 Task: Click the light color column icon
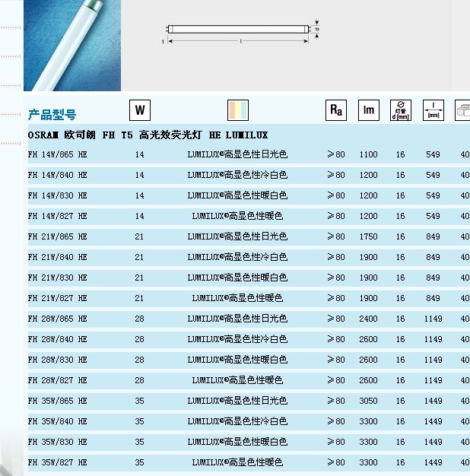click(237, 109)
